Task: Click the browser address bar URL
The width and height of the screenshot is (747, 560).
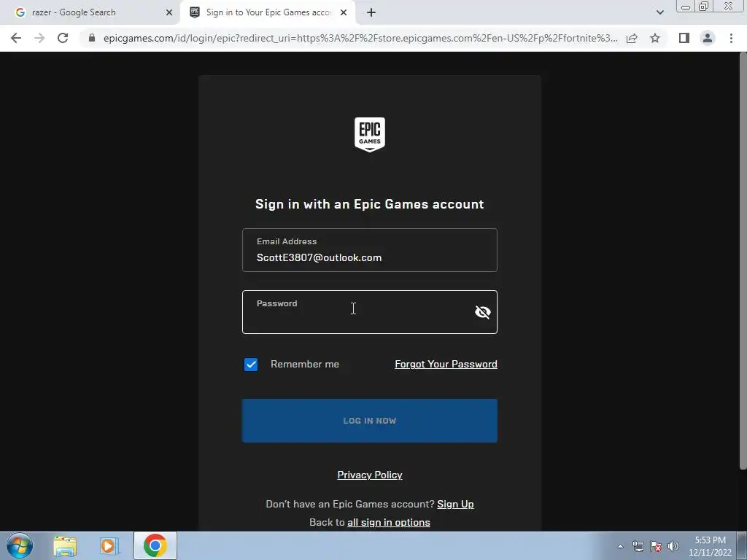Action: 360,38
